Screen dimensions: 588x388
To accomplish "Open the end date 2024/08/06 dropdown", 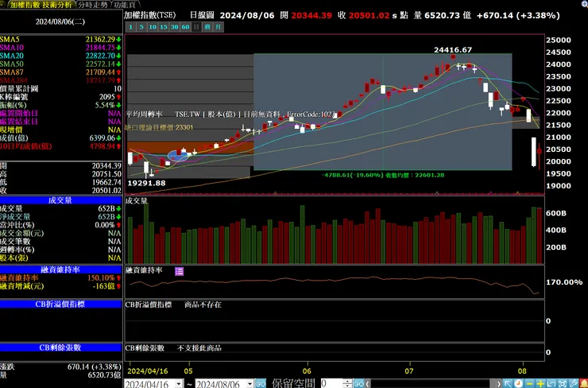I will click(x=250, y=384).
